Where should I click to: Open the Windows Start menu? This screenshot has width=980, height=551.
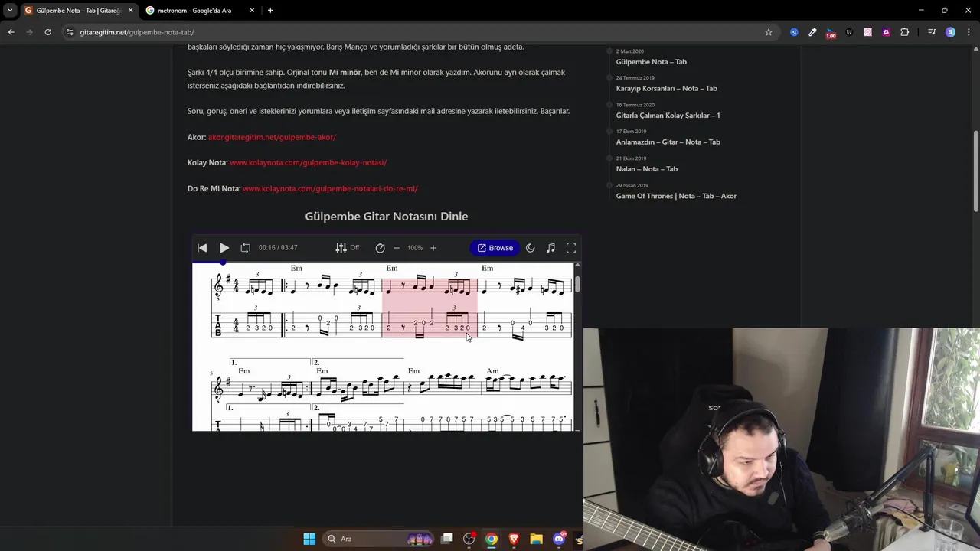coord(309,539)
